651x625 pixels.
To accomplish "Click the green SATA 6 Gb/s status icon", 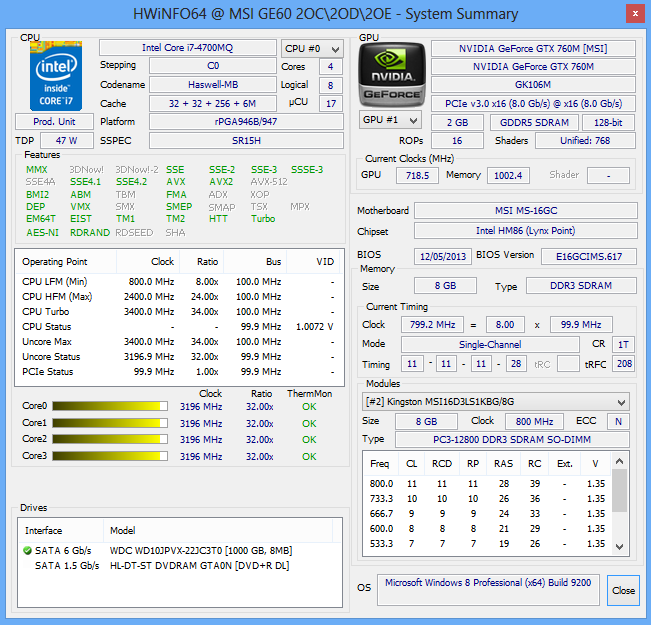I will (x=27, y=551).
